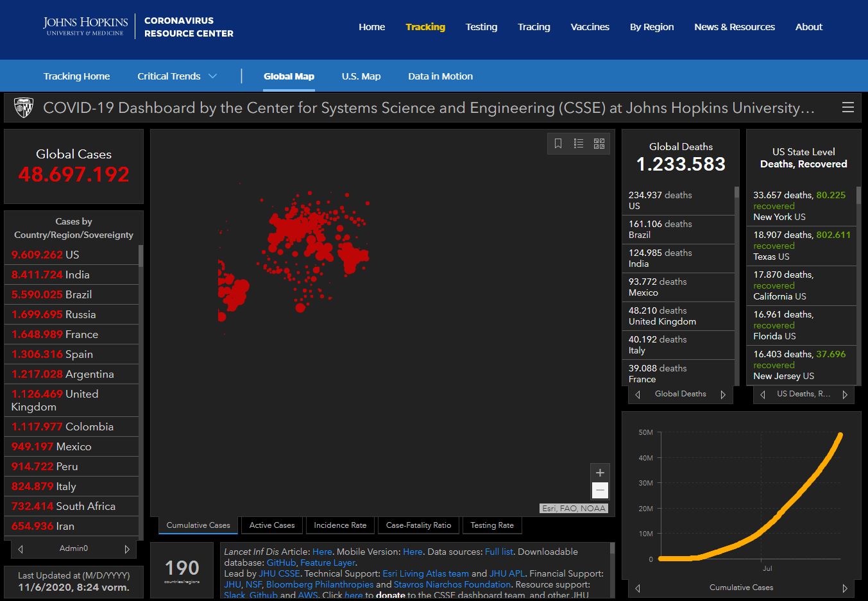Click the Johns Hopkins University & Medicine logo
This screenshot has height=601, width=868.
click(x=85, y=26)
